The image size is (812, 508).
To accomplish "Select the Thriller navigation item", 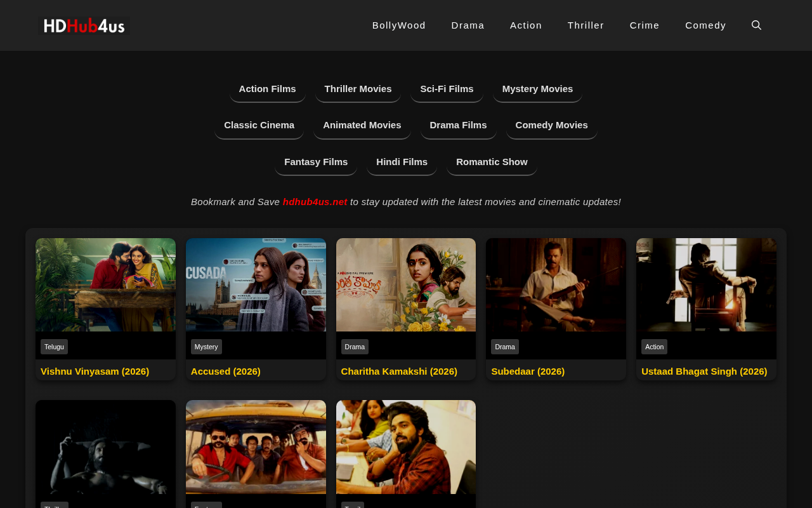I will [586, 25].
